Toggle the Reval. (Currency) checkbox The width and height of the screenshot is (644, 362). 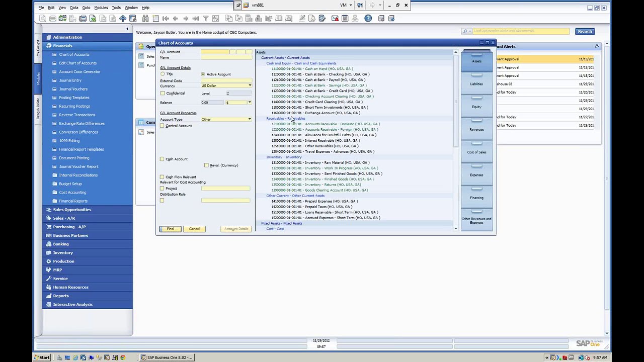pos(206,165)
